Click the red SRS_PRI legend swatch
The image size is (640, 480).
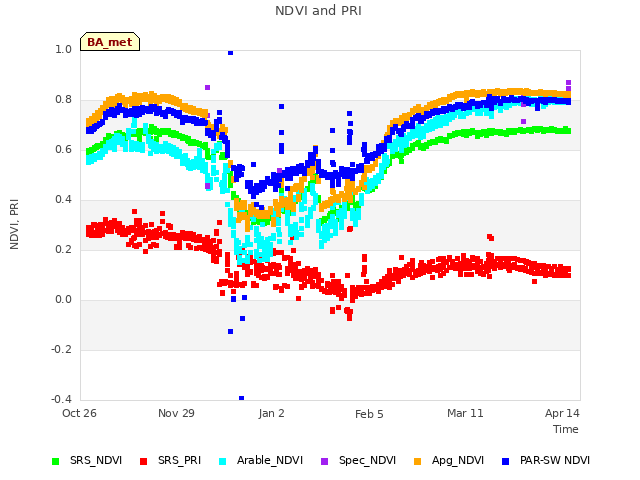click(143, 461)
